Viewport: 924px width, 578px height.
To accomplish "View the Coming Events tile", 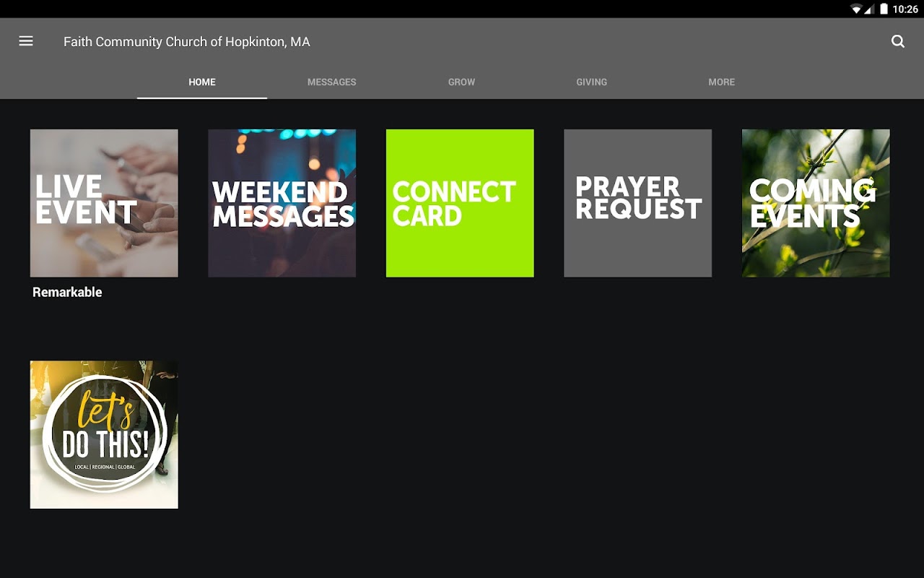I will [x=816, y=203].
